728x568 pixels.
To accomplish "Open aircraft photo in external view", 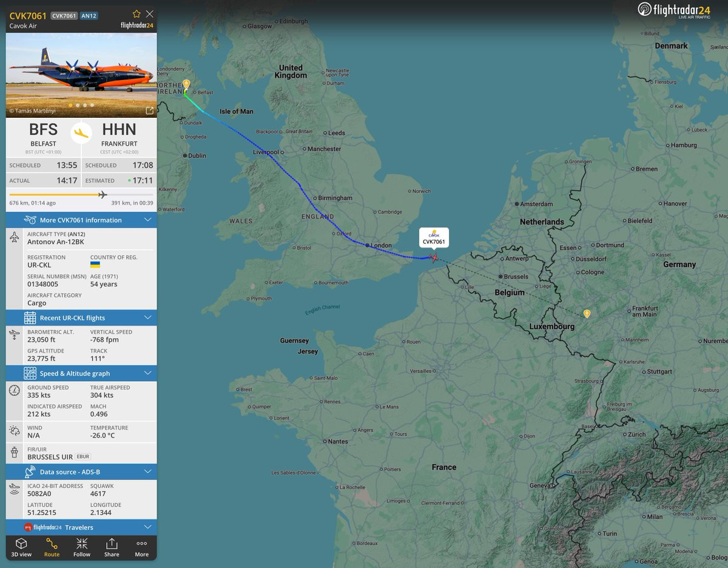I will [149, 110].
